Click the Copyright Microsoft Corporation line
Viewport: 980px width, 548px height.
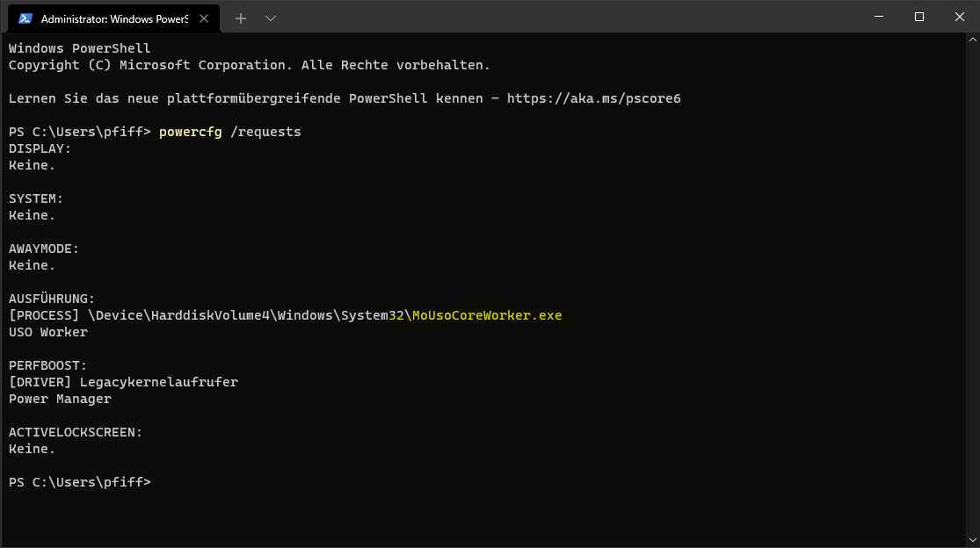click(250, 65)
